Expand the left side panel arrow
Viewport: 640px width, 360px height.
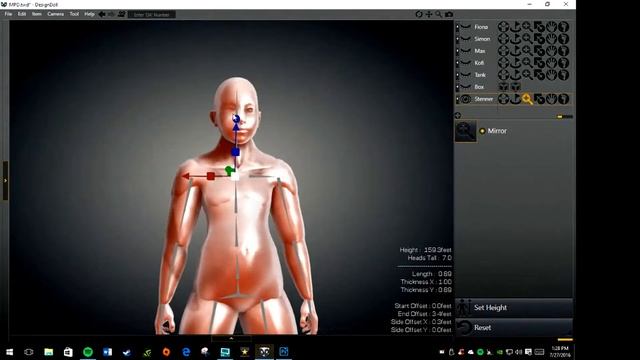click(x=5, y=180)
